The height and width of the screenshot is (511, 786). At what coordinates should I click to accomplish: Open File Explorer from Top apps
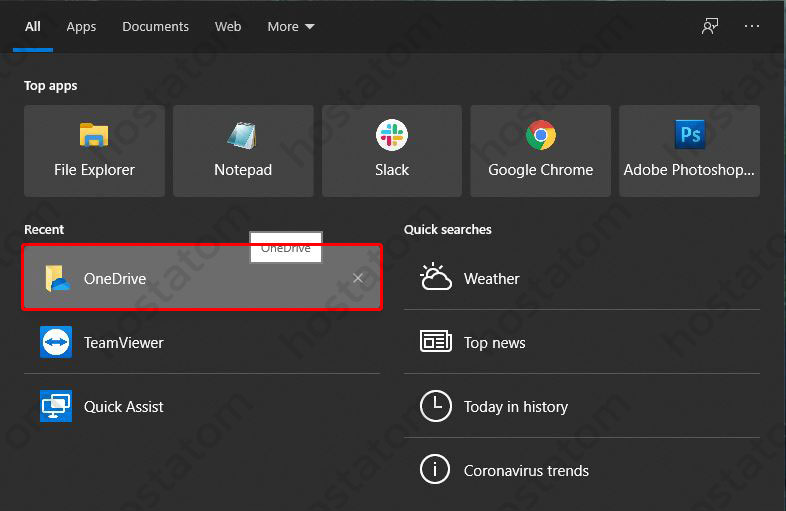(x=94, y=151)
